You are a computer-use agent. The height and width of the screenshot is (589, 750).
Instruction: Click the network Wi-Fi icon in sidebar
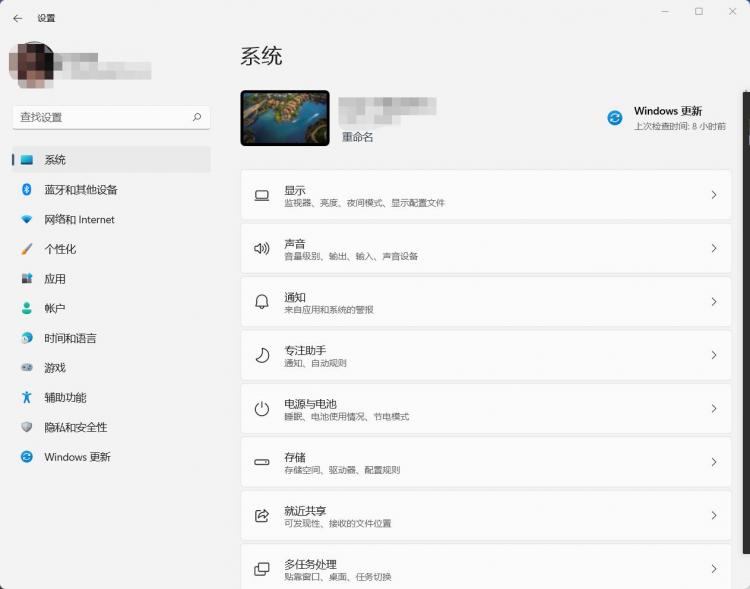(x=27, y=219)
